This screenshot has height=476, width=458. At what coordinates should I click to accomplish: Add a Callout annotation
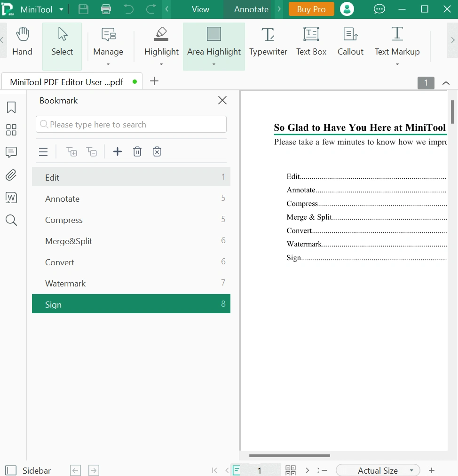point(350,41)
